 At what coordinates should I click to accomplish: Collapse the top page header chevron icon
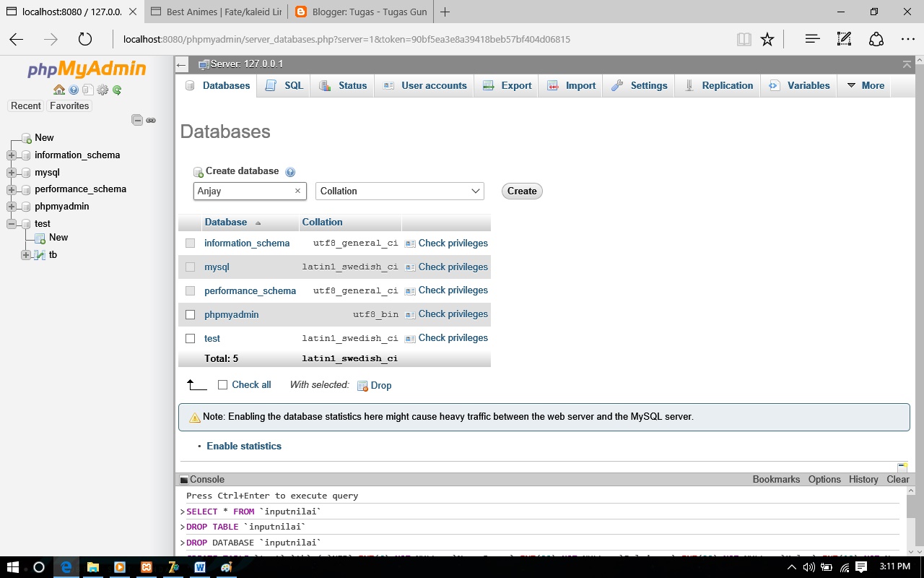[x=907, y=64]
